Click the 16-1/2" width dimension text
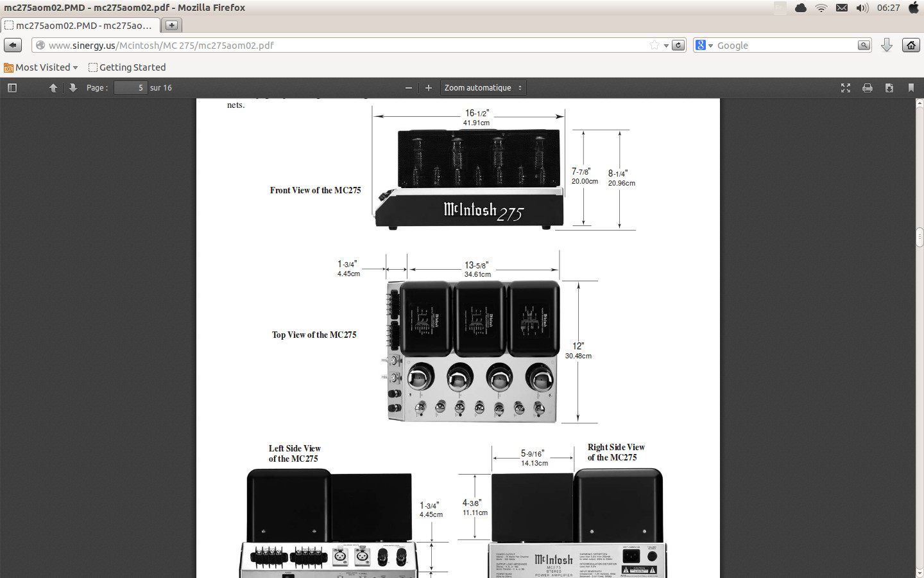Viewport: 924px width, 578px height. [x=477, y=113]
